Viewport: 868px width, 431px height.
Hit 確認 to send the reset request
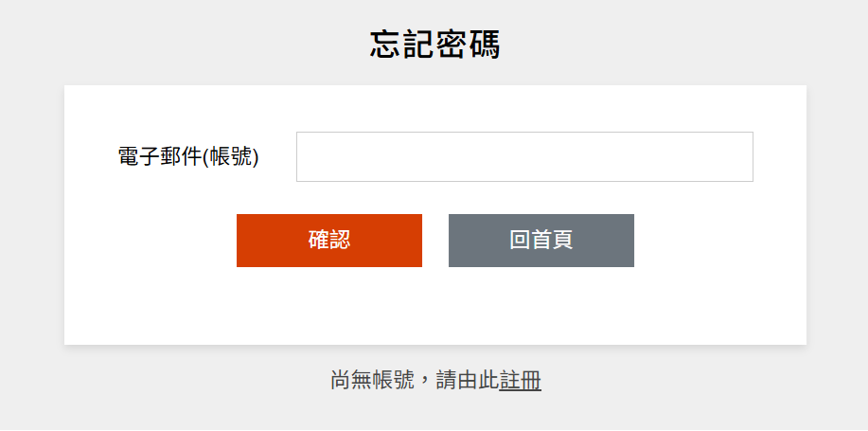328,241
